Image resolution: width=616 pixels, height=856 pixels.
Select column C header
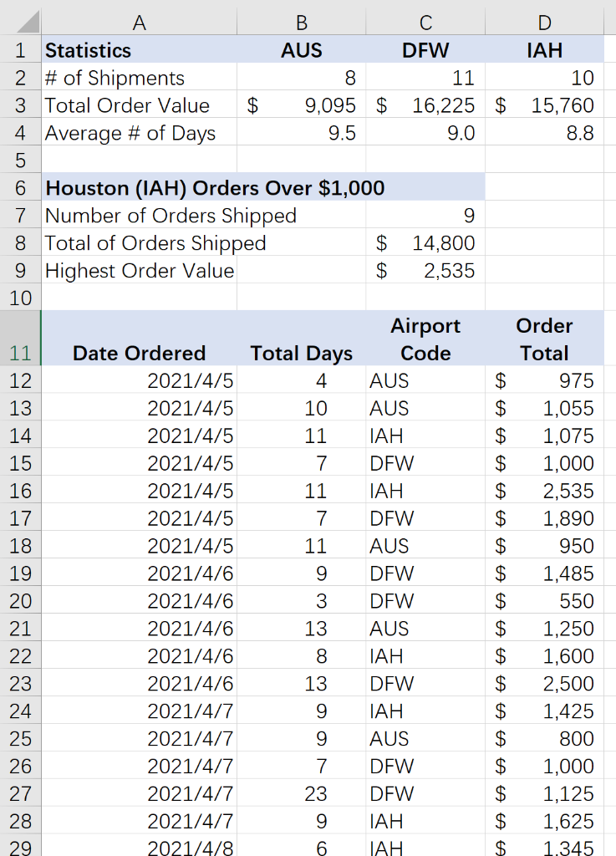pos(425,23)
